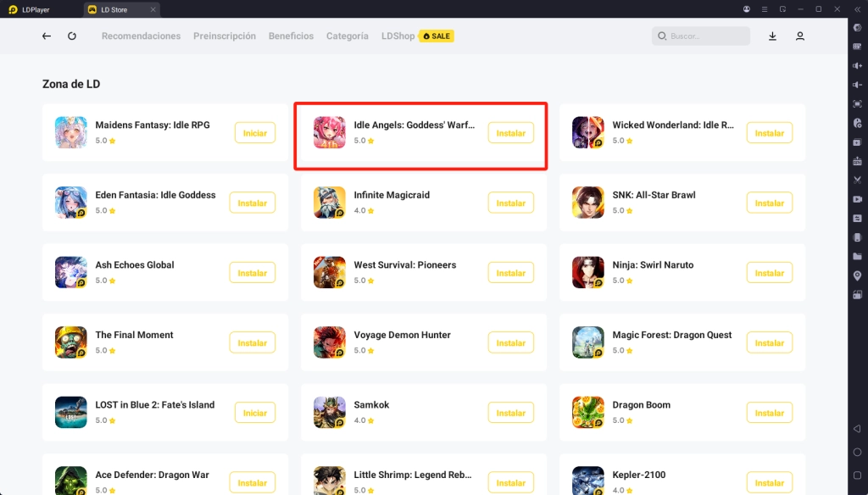Open the store user profile icon
The width and height of the screenshot is (868, 495).
(x=800, y=36)
